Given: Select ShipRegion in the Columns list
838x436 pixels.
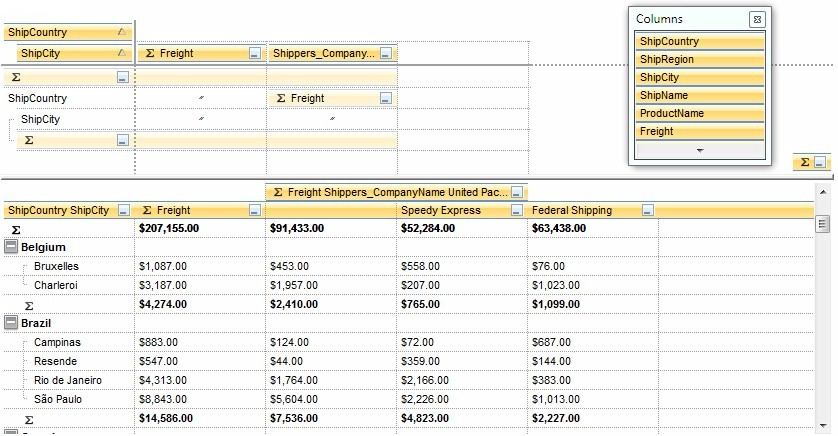Looking at the screenshot, I should click(700, 59).
